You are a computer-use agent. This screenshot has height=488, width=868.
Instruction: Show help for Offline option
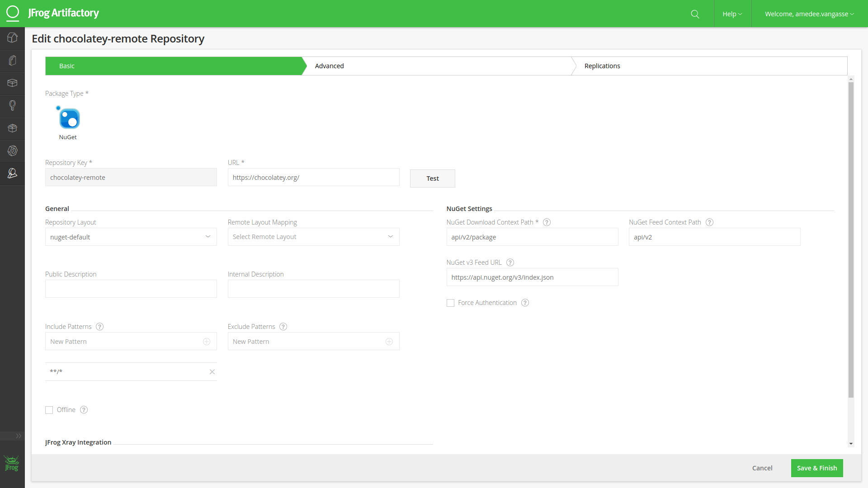click(x=84, y=410)
